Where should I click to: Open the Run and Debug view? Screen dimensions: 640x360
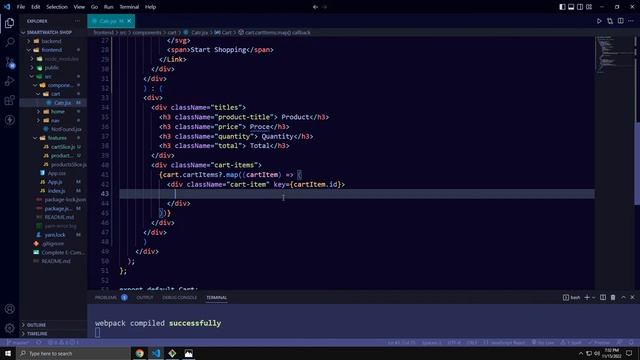click(9, 81)
